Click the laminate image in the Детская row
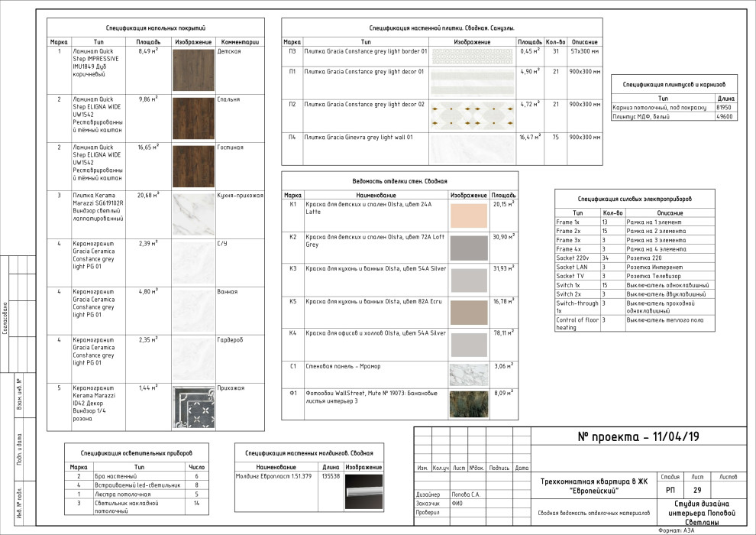Image resolution: width=756 pixels, height=535 pixels. (194, 70)
